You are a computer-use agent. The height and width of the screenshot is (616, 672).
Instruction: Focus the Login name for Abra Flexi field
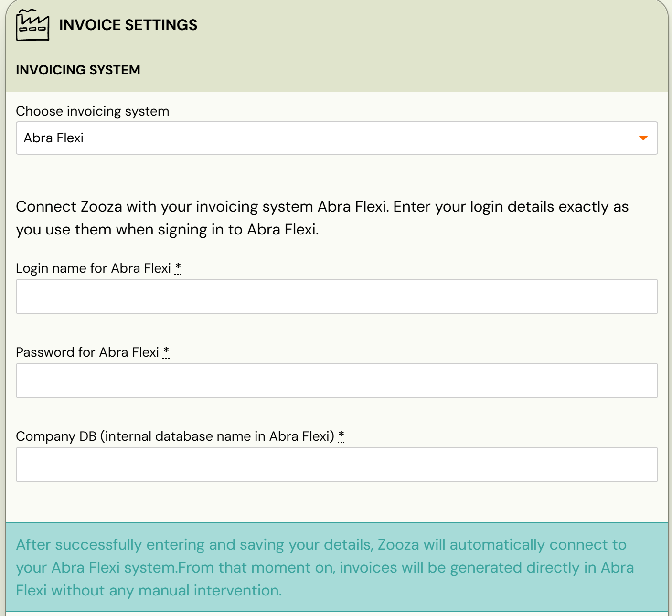(337, 297)
